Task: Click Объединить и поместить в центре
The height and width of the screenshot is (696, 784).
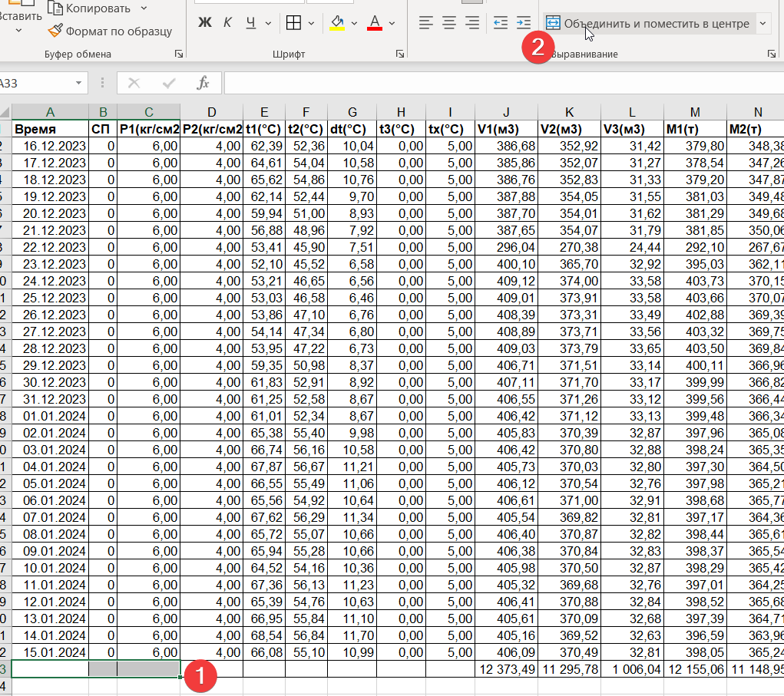Action: pos(648,24)
